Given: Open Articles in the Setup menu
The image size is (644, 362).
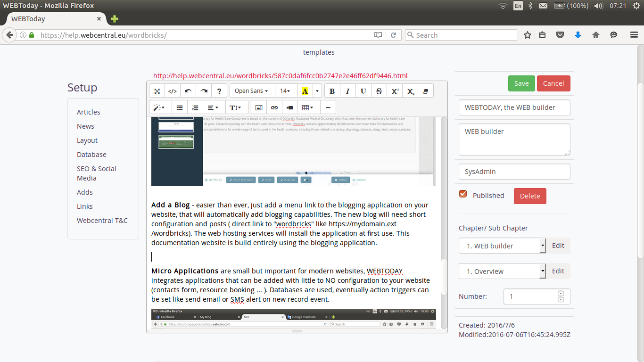Looking at the screenshot, I should (x=89, y=112).
